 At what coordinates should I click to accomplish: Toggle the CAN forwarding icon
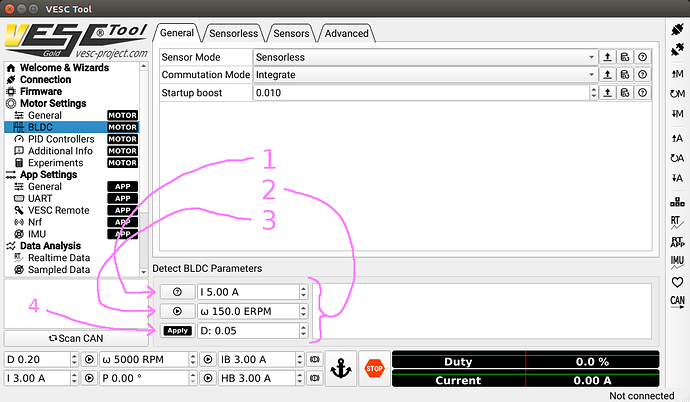coord(677,302)
